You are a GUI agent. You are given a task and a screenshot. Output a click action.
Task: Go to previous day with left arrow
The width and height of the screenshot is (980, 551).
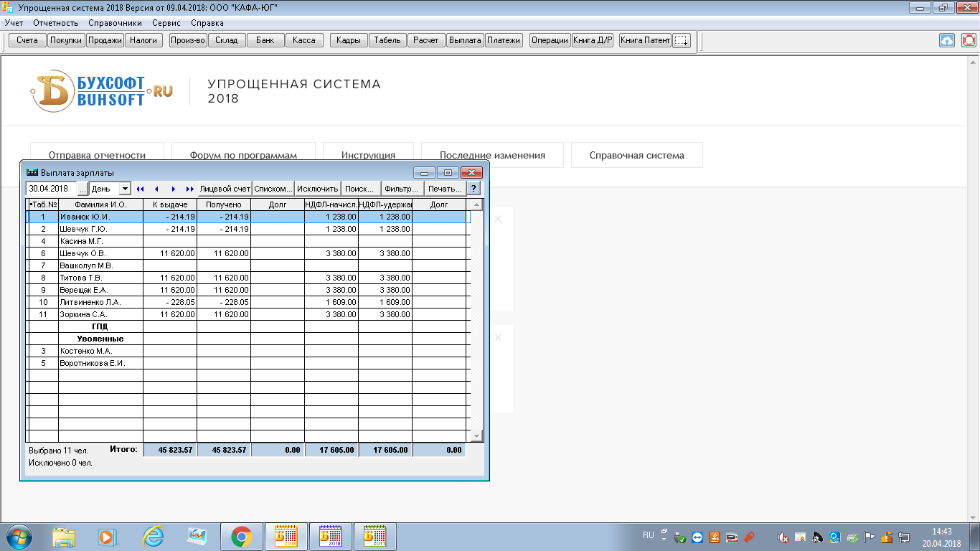point(156,189)
